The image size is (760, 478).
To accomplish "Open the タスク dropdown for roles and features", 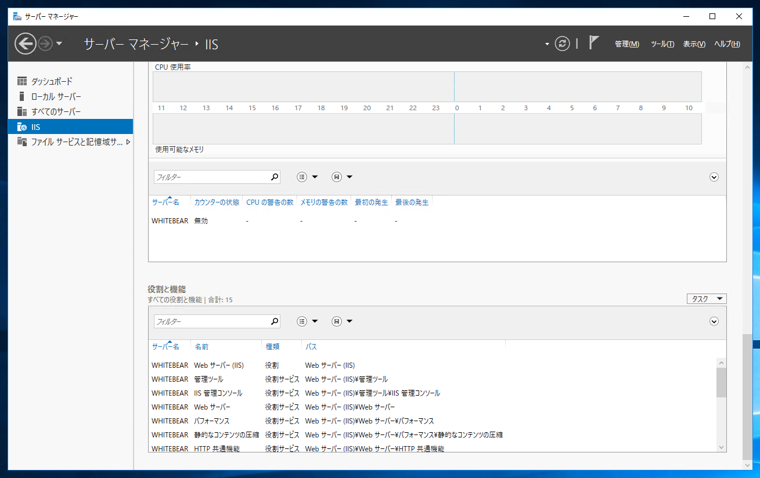I will [706, 299].
